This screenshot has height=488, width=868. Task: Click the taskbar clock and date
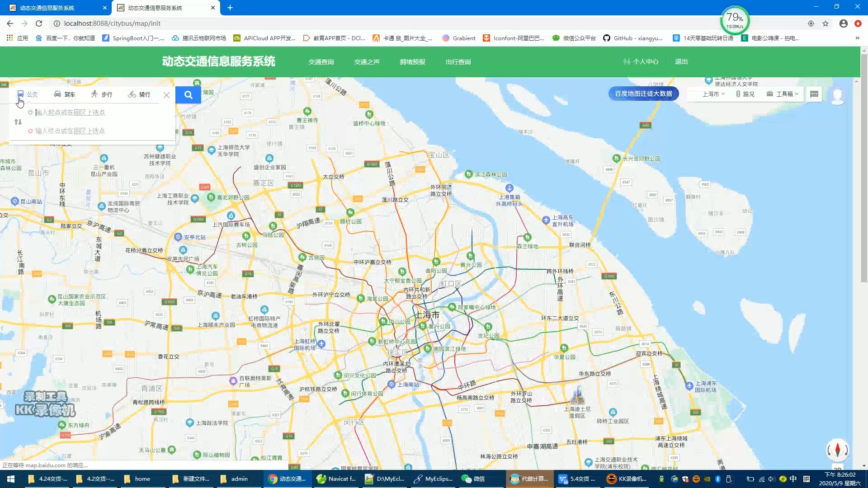[840, 479]
